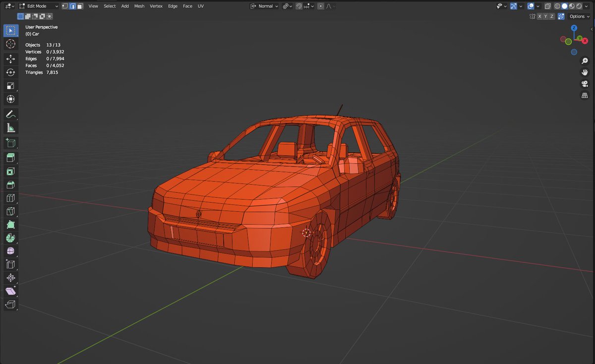Set selection mode to new set
Image resolution: width=595 pixels, height=364 pixels.
click(20, 16)
